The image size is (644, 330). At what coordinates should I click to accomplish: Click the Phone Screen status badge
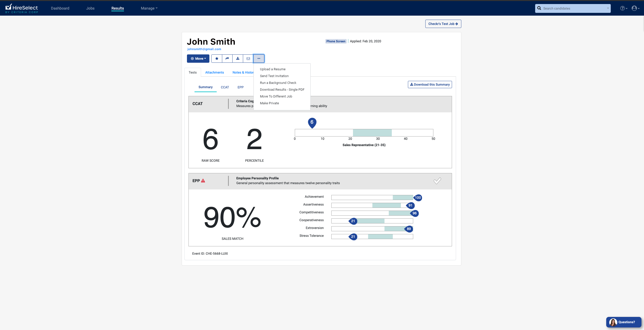[x=336, y=41]
